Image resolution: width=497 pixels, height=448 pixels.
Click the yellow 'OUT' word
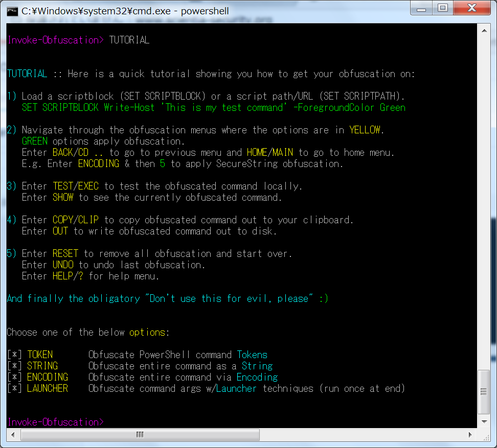point(60,231)
